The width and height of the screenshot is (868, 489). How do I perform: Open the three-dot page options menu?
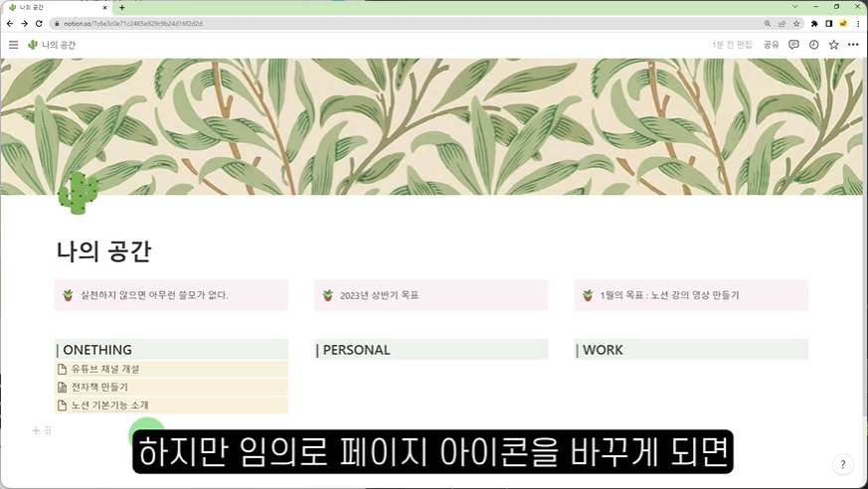pos(853,45)
